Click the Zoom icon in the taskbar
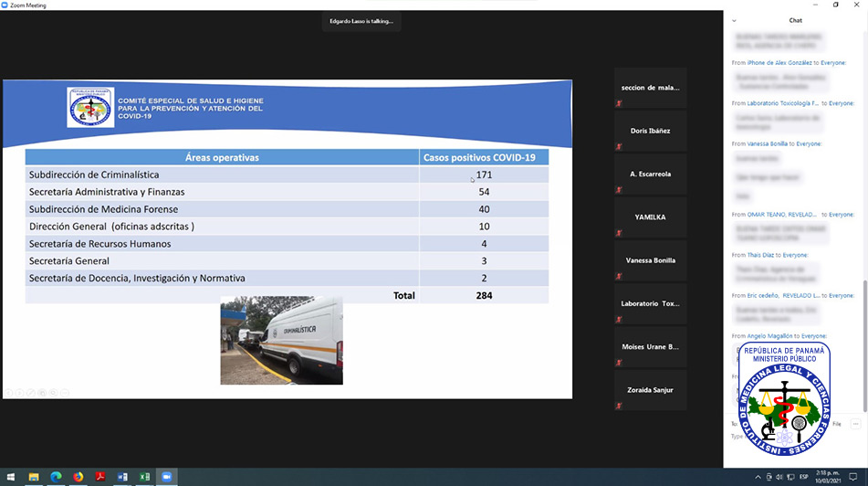The image size is (868, 486). 167,477
